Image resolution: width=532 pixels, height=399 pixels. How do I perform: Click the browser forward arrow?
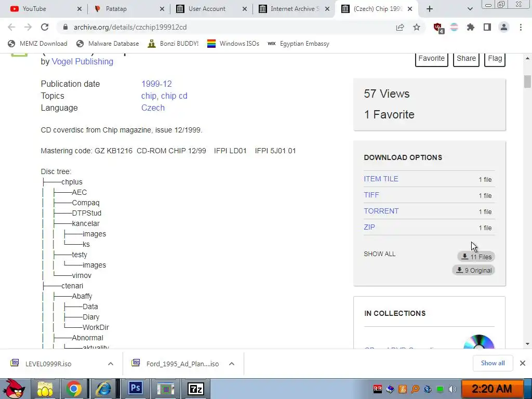28,27
